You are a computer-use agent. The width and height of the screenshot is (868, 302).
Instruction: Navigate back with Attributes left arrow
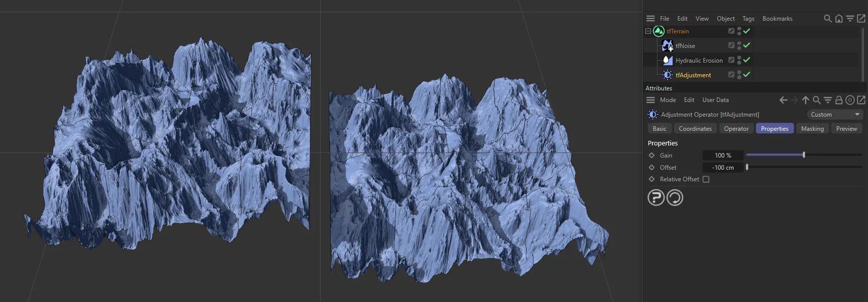pos(783,100)
